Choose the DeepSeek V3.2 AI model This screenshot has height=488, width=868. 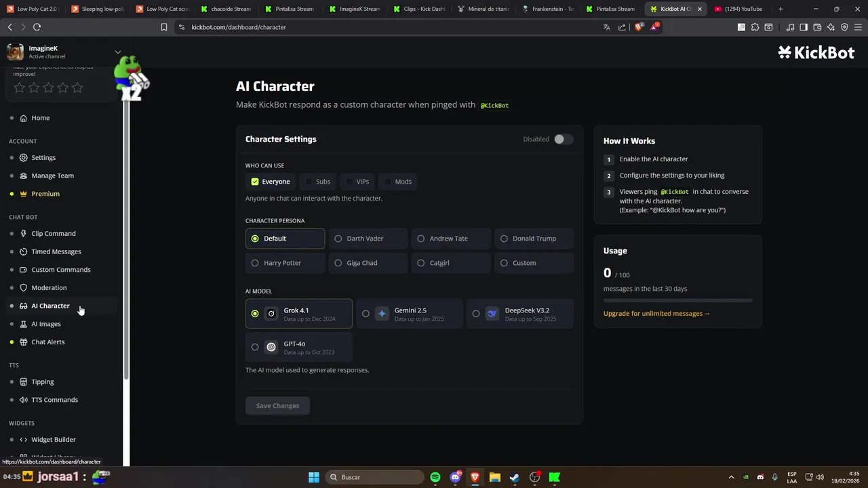[x=519, y=314]
